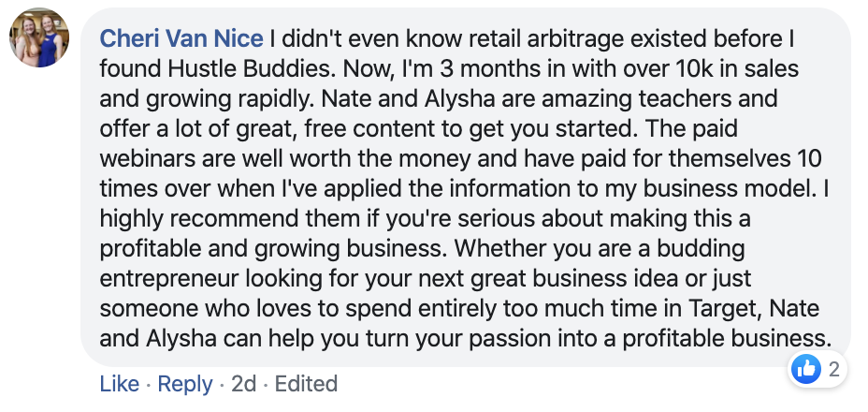Like this comment
The image size is (868, 412).
pos(120,384)
